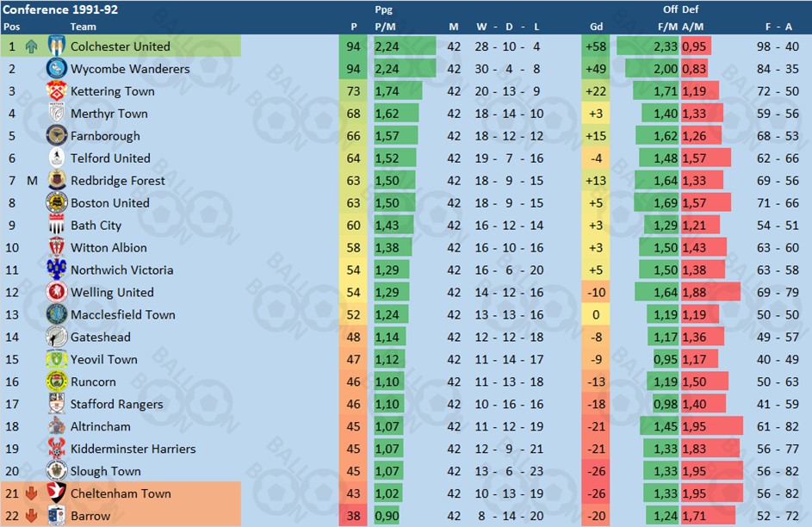Image resolution: width=812 pixels, height=527 pixels.
Task: Click Barrow's red 38 points cell
Action: click(353, 516)
